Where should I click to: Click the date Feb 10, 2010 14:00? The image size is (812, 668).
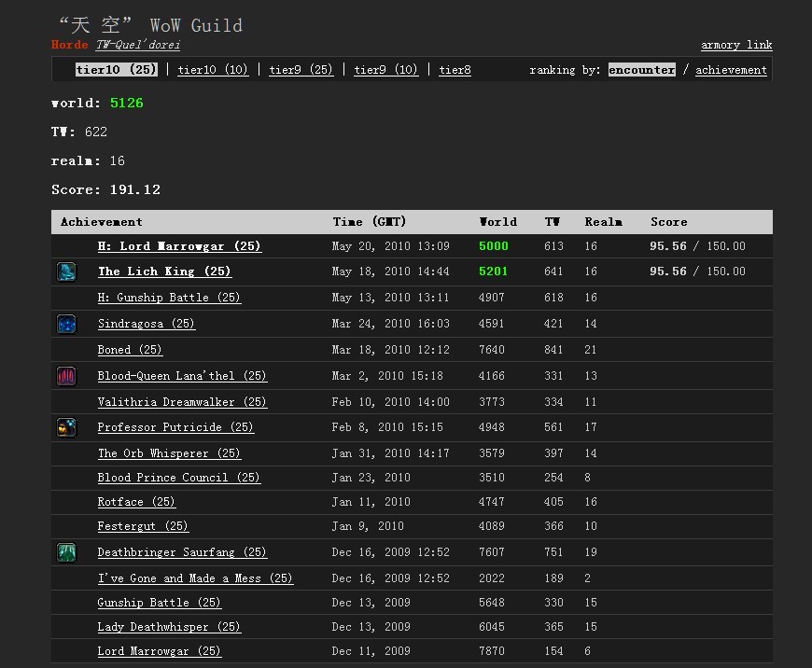(x=390, y=402)
